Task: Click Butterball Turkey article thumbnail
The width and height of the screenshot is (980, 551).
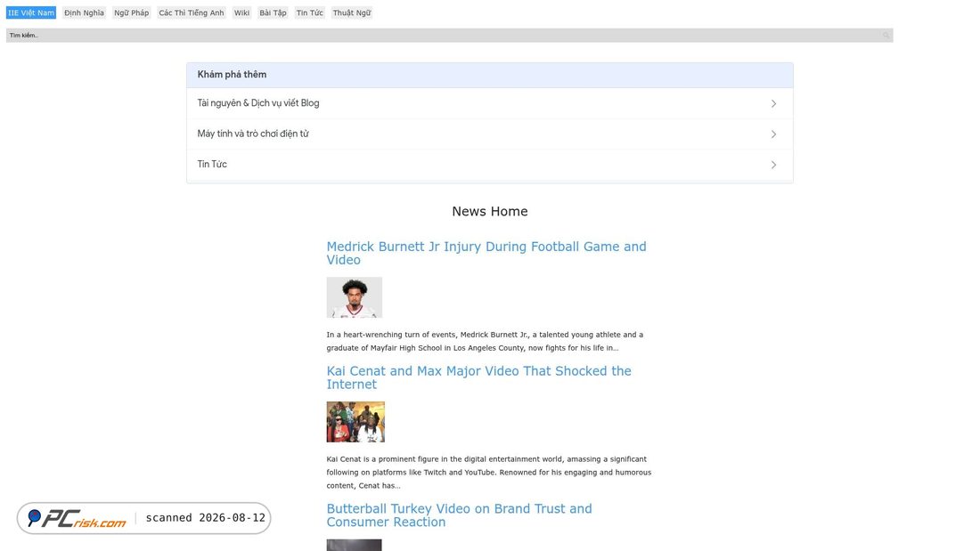Action: pos(354,545)
